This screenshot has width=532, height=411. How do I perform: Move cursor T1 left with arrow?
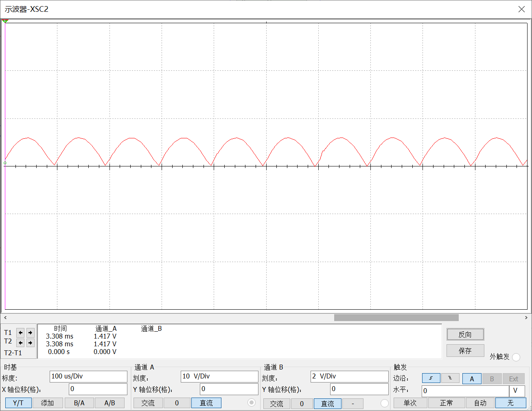(x=20, y=332)
